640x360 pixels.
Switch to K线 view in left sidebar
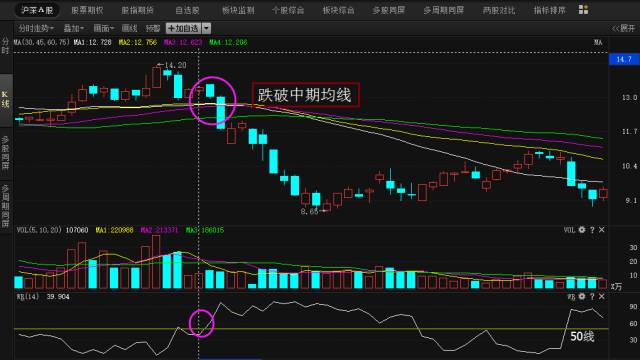click(x=5, y=100)
